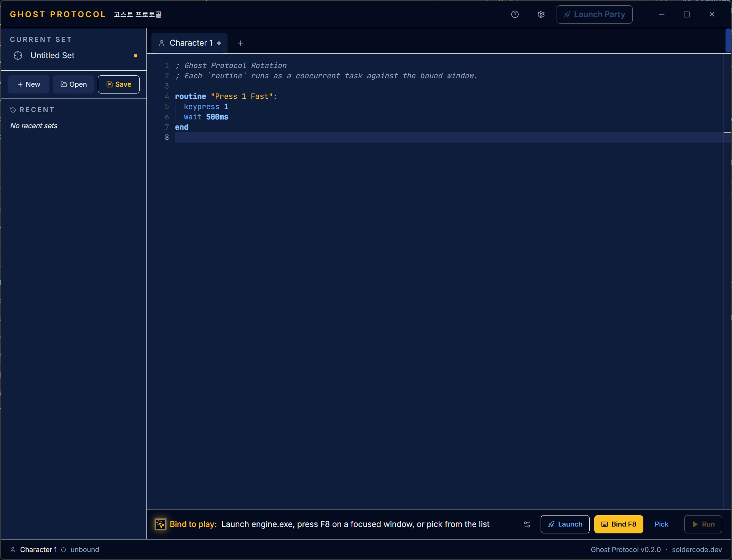Open a macro set with the Open button
The height and width of the screenshot is (560, 732).
[x=73, y=84]
